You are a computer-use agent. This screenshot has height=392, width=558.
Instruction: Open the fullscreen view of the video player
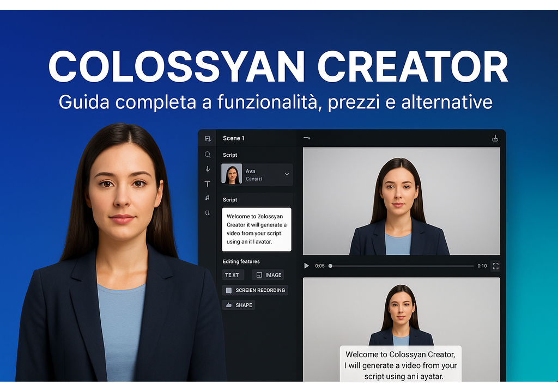coord(495,266)
